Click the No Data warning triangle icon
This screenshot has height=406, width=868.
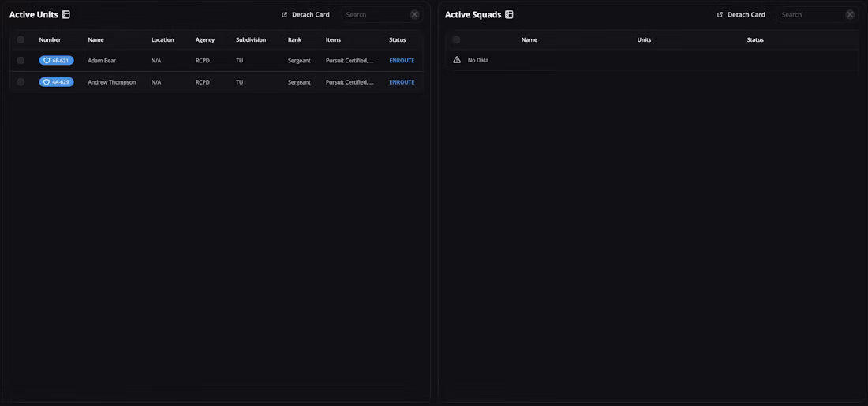pos(457,60)
